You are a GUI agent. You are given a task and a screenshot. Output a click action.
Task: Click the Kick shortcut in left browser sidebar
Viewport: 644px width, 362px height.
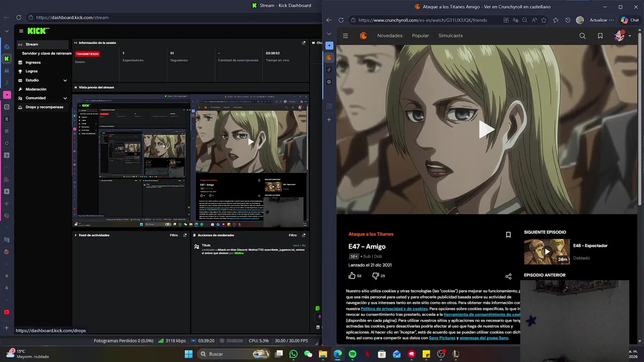[7, 59]
